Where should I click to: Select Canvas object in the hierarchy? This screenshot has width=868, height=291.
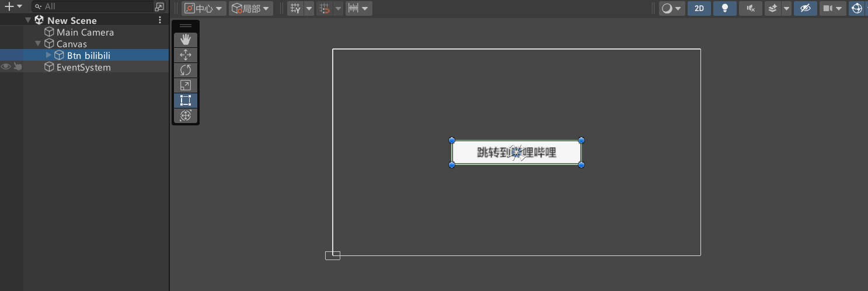[72, 44]
